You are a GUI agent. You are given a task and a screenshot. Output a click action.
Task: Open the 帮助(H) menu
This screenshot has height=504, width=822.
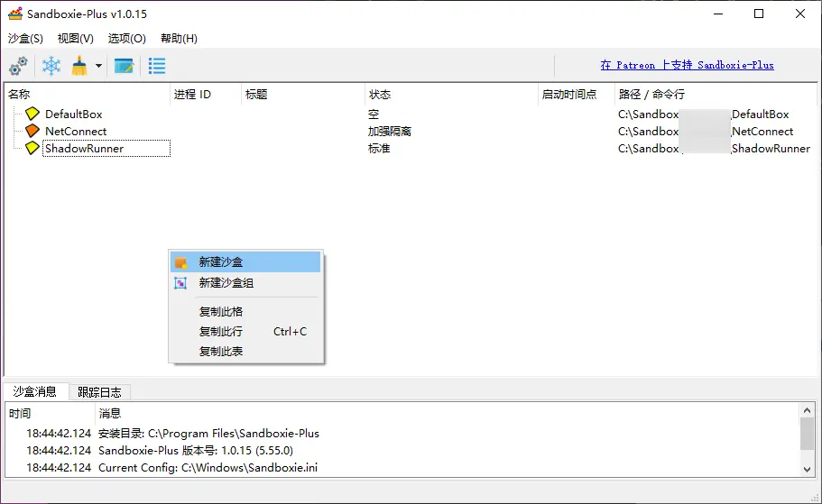coord(179,38)
